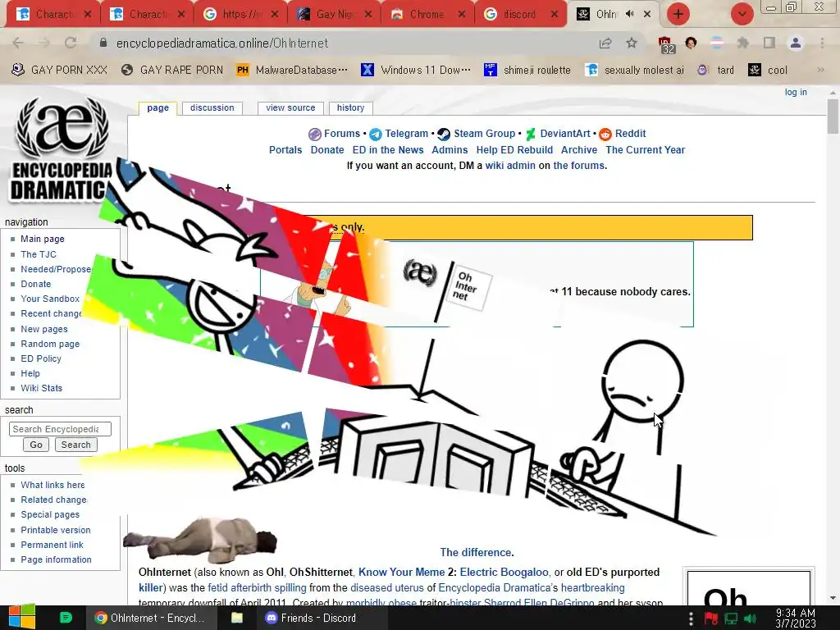Open the Steam Group link
The width and height of the screenshot is (840, 630).
click(x=484, y=134)
